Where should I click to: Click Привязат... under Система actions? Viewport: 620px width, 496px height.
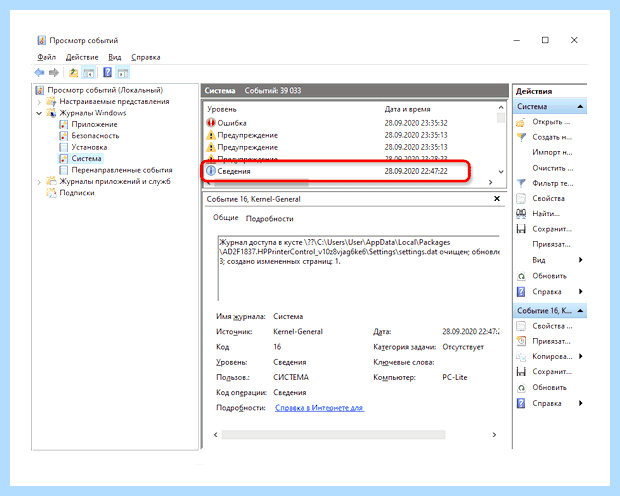(x=551, y=244)
